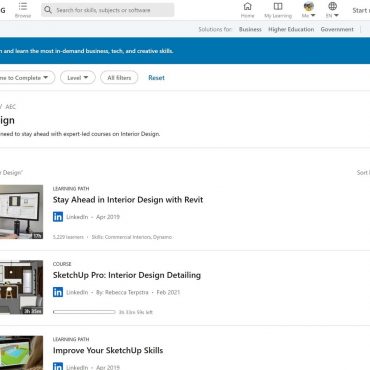Open Higher Education solutions link
Screen dimensions: 370x370
291,29
